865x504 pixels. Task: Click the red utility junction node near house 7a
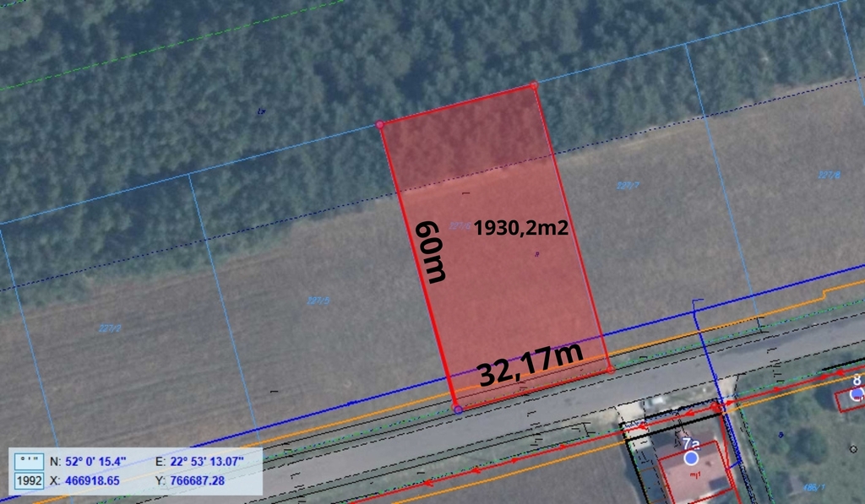coord(717,408)
